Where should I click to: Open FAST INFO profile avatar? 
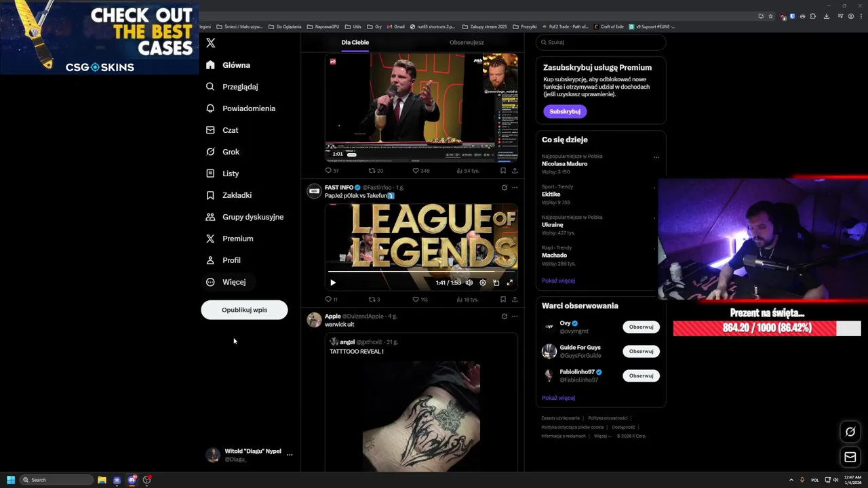314,191
